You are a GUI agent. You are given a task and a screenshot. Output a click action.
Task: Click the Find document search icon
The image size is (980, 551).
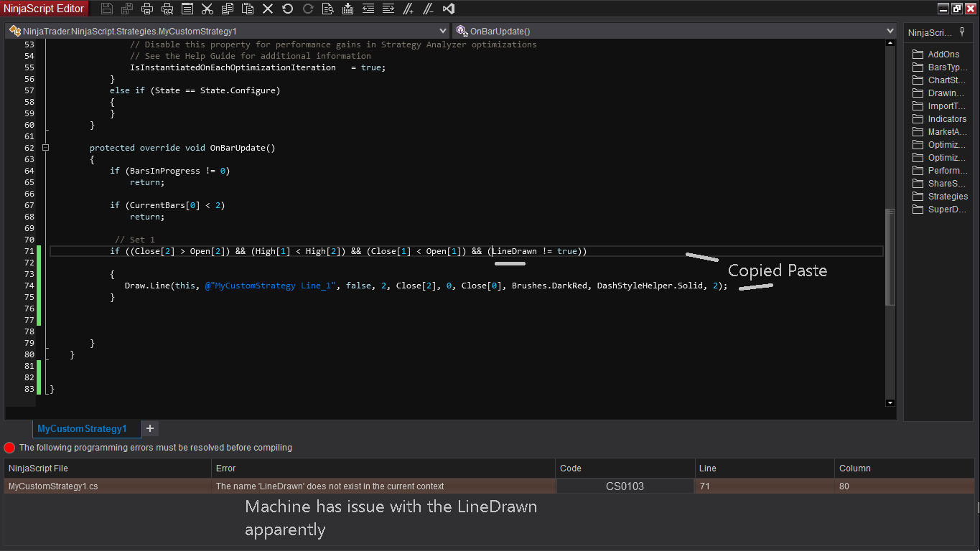(328, 9)
